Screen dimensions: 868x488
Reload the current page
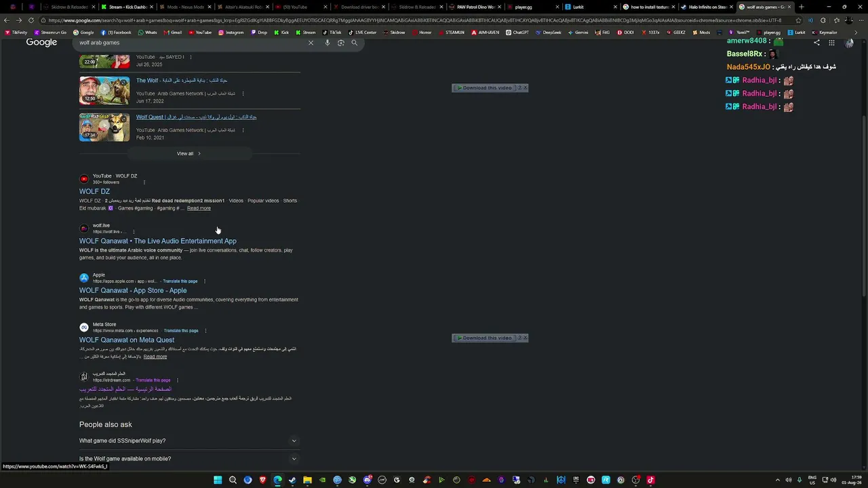(x=31, y=20)
